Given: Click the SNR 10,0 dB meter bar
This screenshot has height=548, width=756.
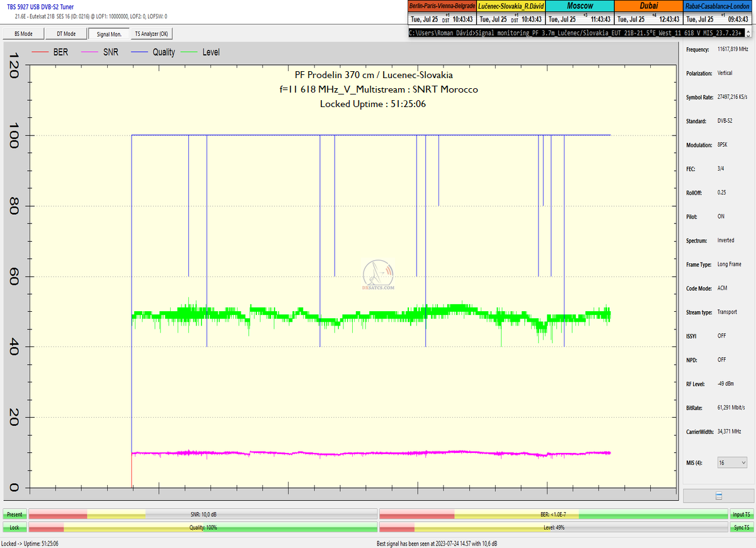Looking at the screenshot, I should [203, 515].
